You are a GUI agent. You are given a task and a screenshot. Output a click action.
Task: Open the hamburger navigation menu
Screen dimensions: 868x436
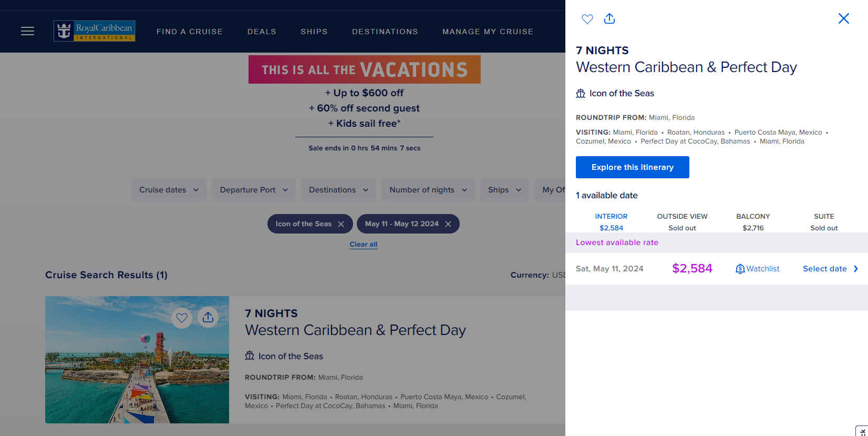click(27, 31)
